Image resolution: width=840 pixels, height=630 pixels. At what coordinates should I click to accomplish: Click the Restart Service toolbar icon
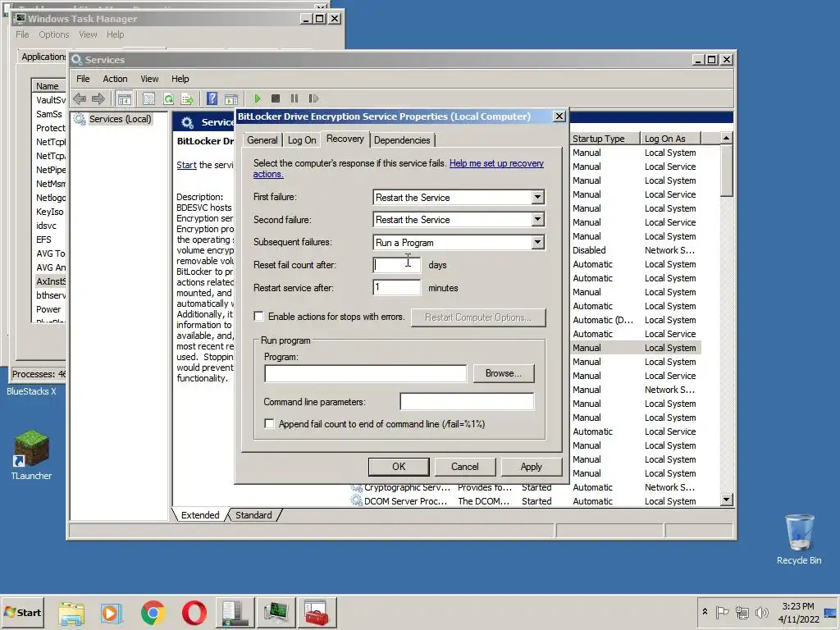pos(313,98)
